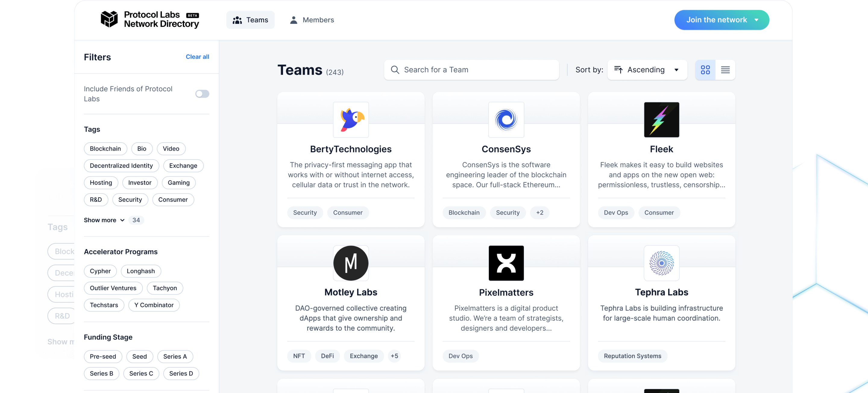Open Join the network dropdown

point(722,20)
